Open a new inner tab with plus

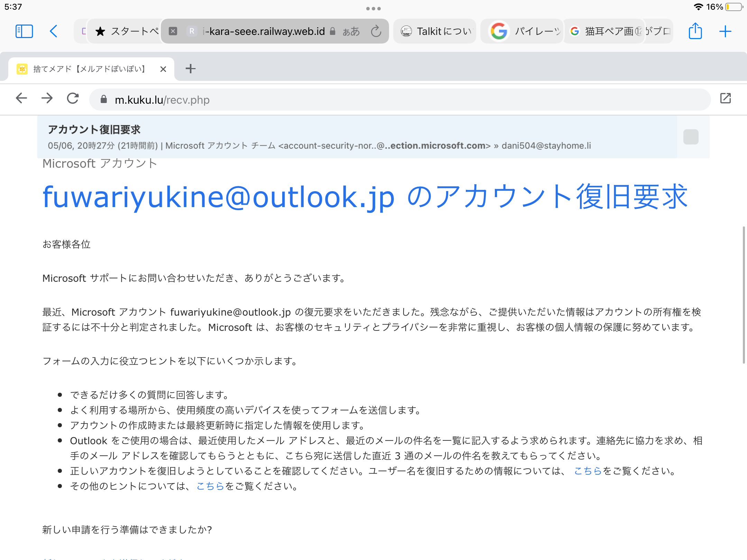191,69
